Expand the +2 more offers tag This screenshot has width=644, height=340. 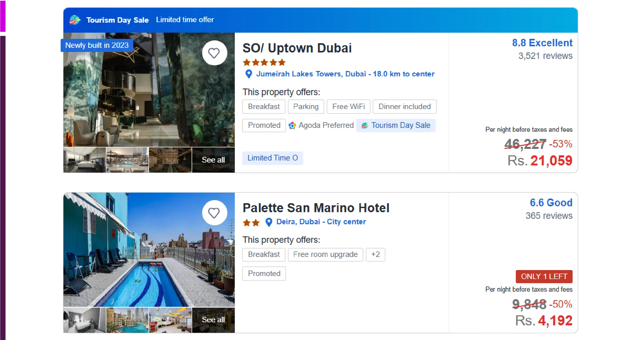(x=375, y=255)
